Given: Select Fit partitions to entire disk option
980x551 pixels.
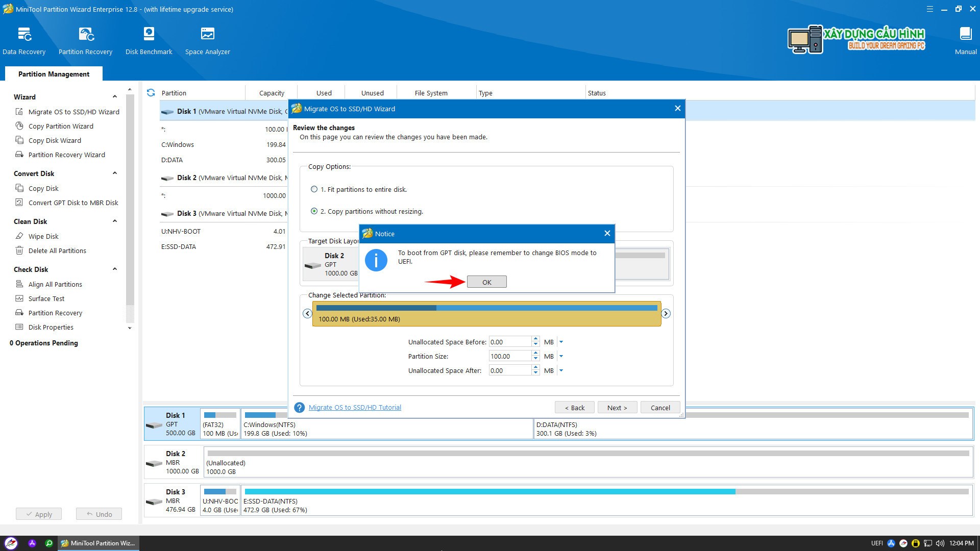Looking at the screenshot, I should pos(359,189).
